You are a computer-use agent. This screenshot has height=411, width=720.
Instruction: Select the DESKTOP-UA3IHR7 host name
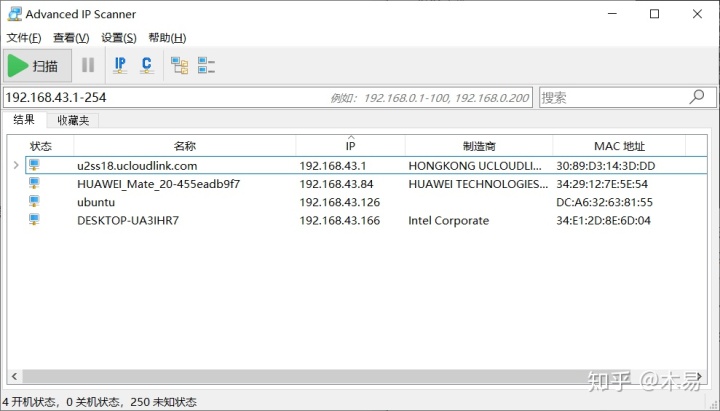click(x=128, y=221)
